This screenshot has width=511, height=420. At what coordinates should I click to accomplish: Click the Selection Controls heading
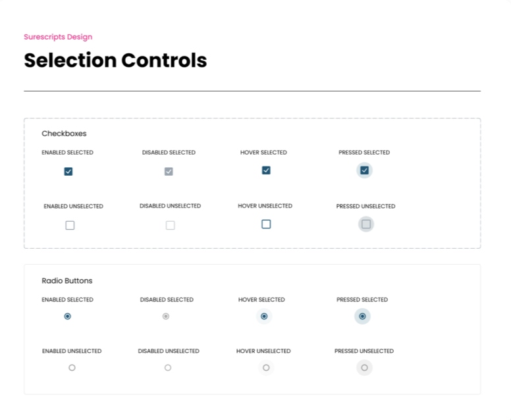[x=115, y=61]
